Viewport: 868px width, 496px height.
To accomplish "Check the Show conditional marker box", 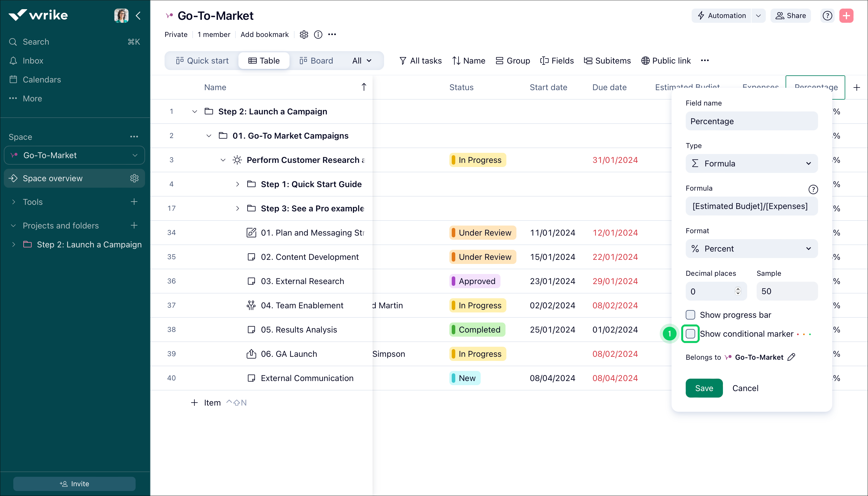I will tap(690, 333).
